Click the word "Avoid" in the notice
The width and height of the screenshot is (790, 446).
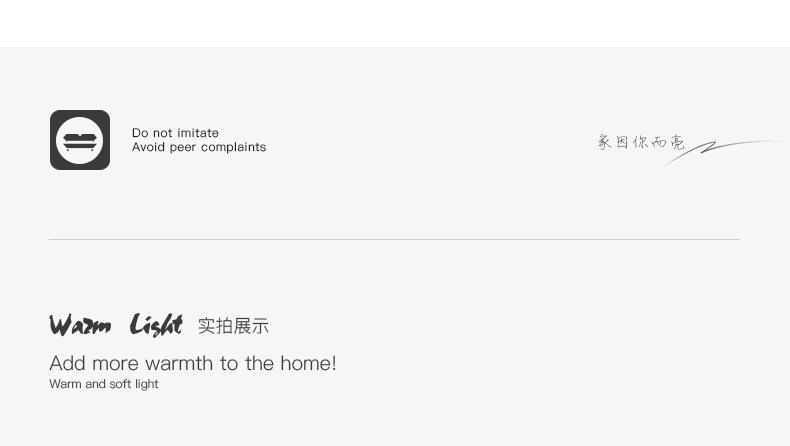148,147
